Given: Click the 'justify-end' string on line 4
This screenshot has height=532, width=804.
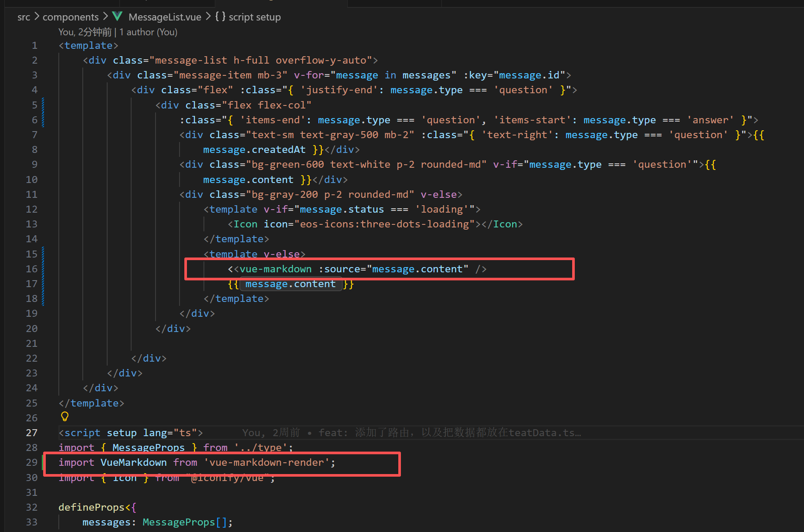Looking at the screenshot, I should 339,90.
